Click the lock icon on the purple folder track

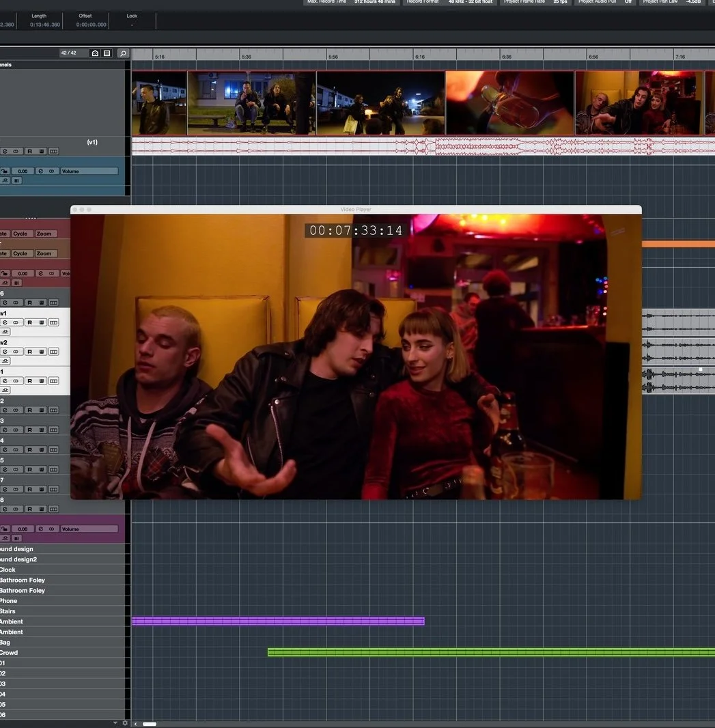tap(5, 529)
